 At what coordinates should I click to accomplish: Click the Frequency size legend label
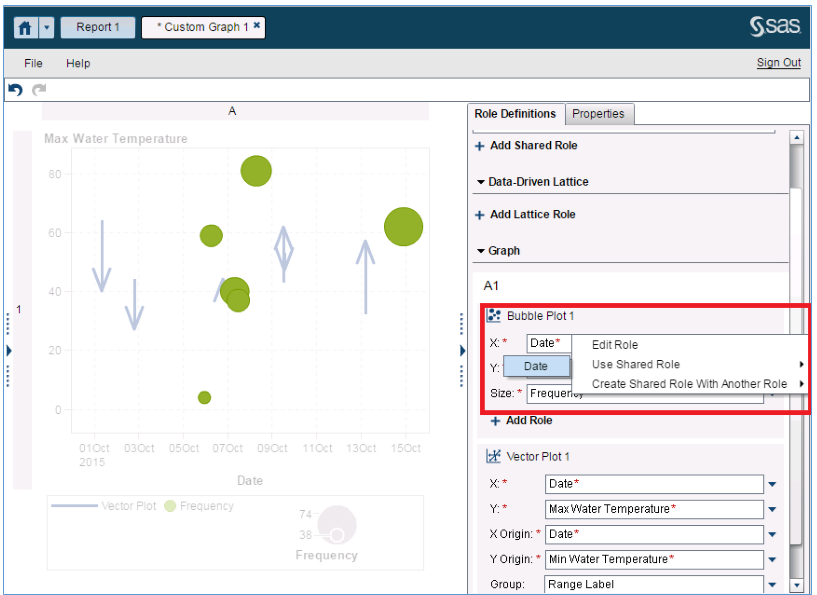point(327,555)
